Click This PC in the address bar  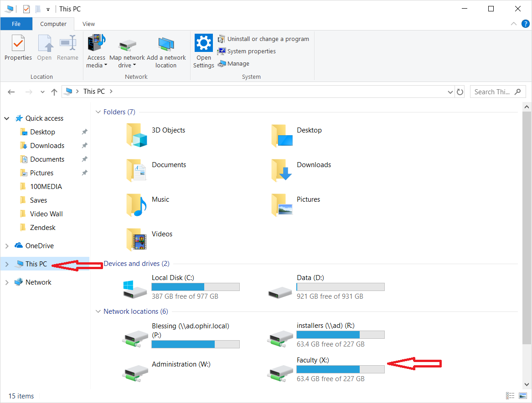[x=94, y=92]
